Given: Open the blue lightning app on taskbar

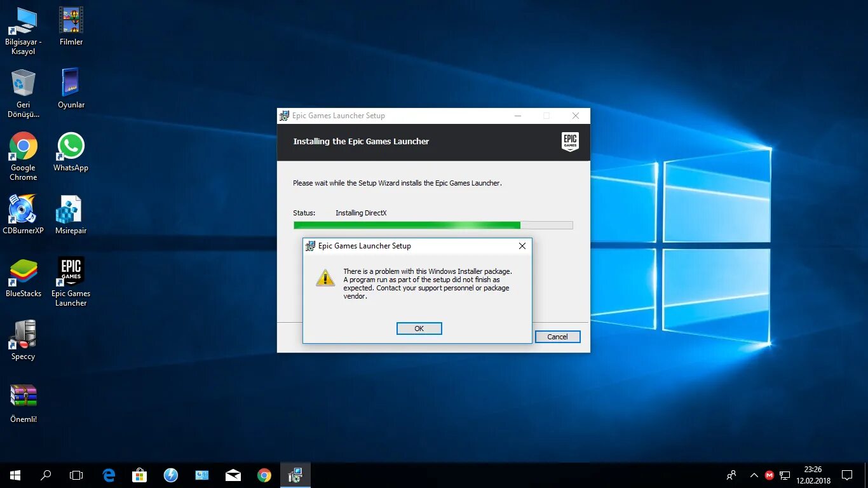Looking at the screenshot, I should [x=171, y=475].
